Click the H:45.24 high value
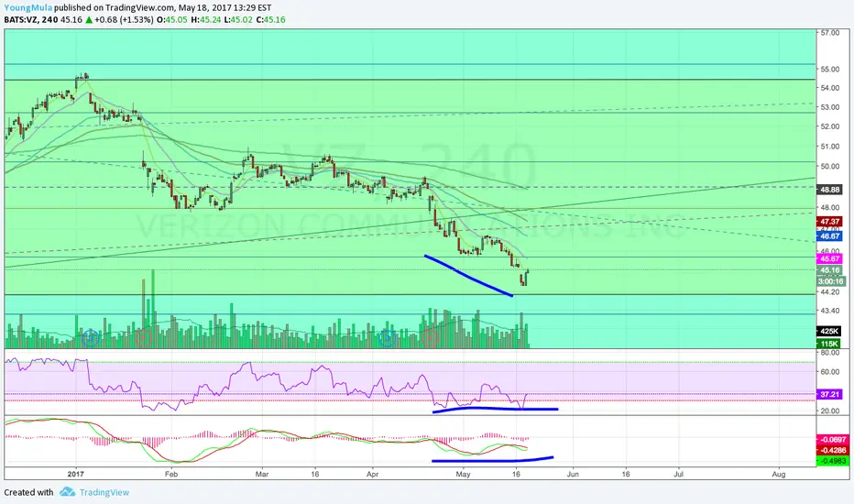This screenshot has height=504, width=854. pos(206,19)
